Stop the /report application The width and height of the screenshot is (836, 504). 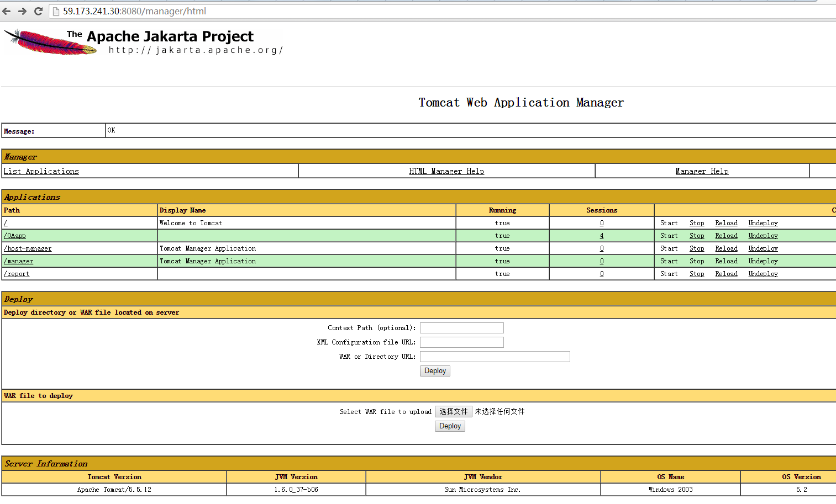pyautogui.click(x=697, y=274)
